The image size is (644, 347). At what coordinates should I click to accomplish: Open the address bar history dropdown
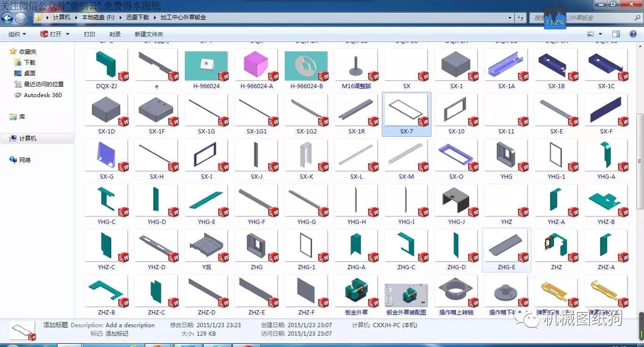pos(510,18)
